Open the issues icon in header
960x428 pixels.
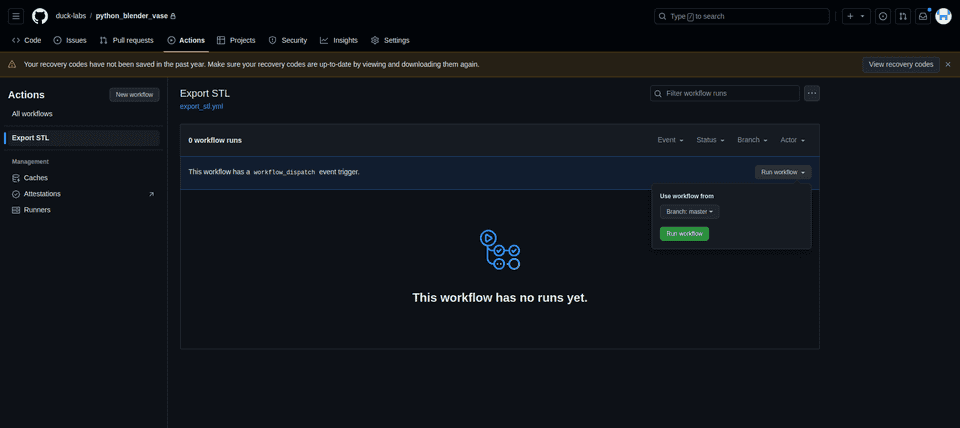pyautogui.click(x=883, y=16)
